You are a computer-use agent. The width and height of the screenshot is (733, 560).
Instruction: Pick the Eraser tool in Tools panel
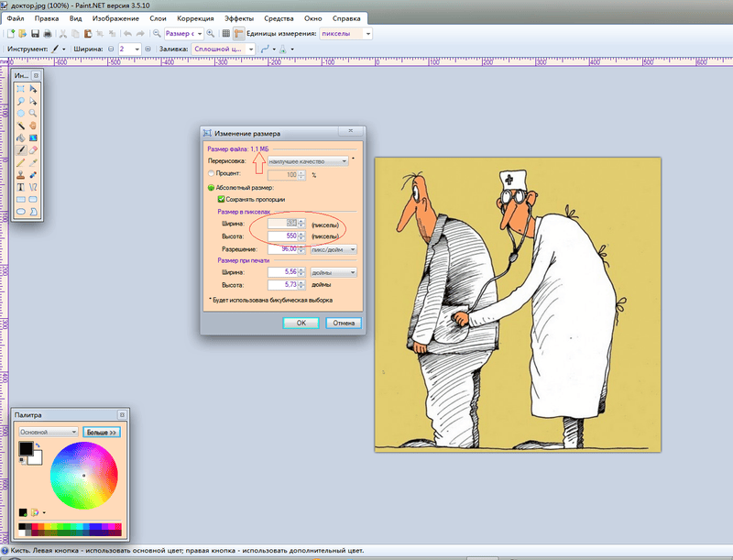(x=33, y=148)
